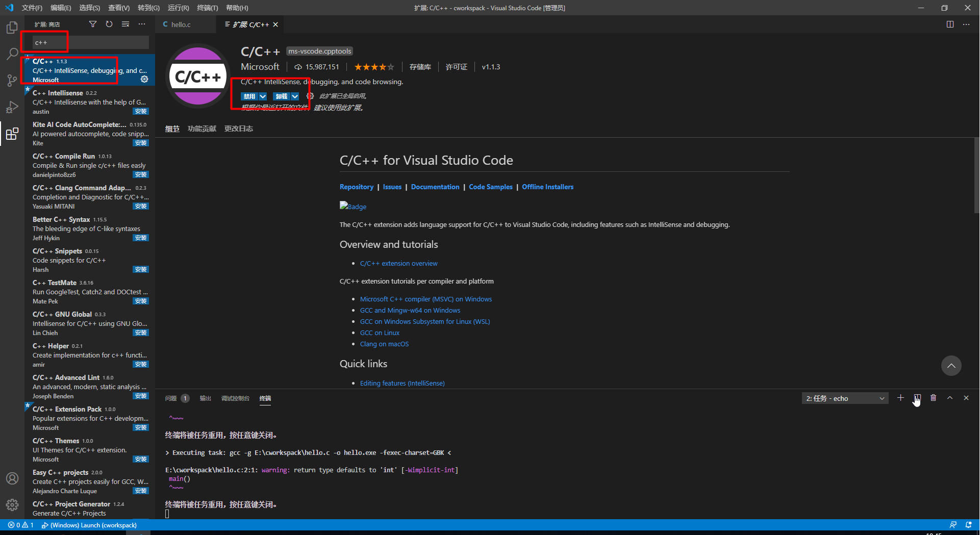Image resolution: width=980 pixels, height=535 pixels.
Task: Open the Manage gear in activity bar
Action: coord(12,505)
